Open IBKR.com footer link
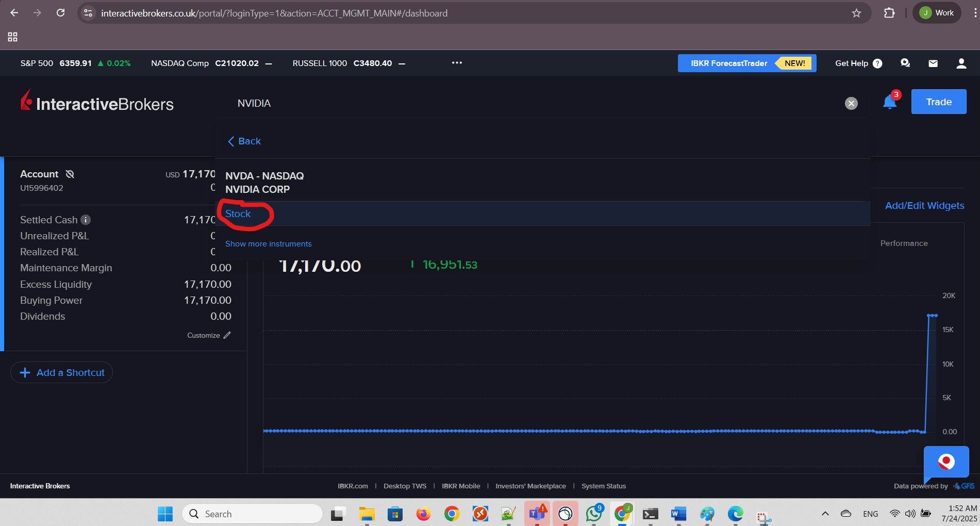The width and height of the screenshot is (980, 526). coord(353,486)
